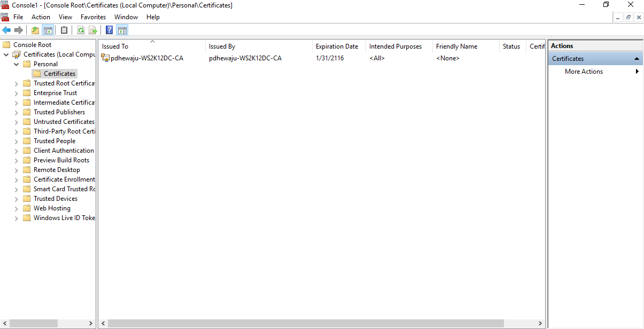
Task: Click the Refresh toolbar icon
Action: [81, 30]
